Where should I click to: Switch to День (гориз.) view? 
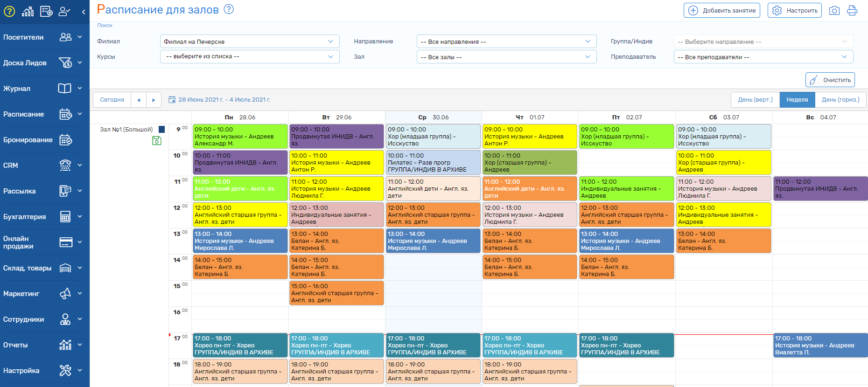pos(840,100)
